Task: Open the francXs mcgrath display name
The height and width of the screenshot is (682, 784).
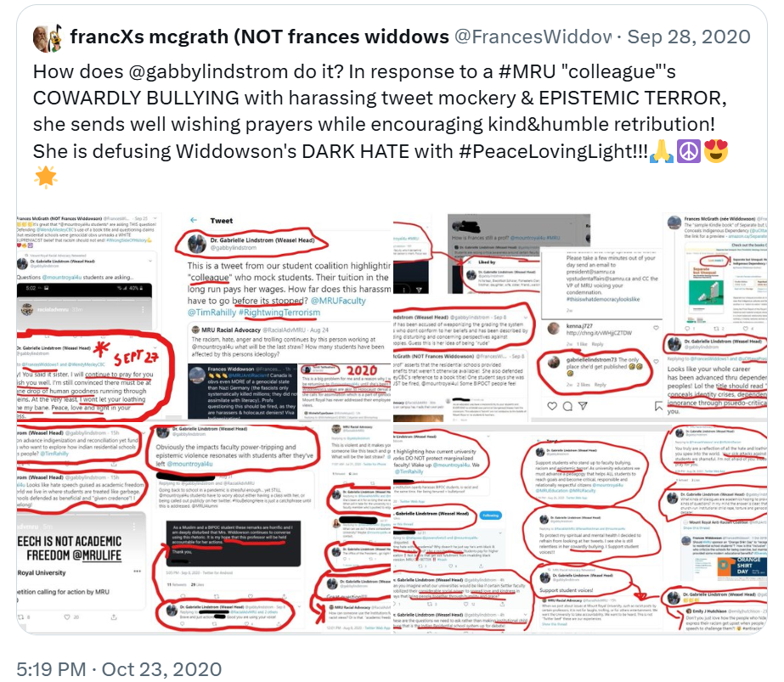Action: pos(260,37)
